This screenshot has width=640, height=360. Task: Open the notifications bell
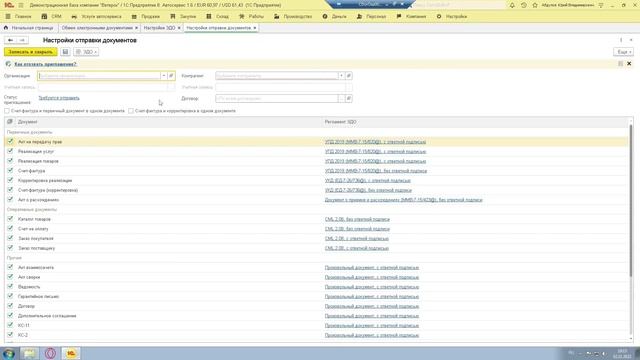click(512, 5)
